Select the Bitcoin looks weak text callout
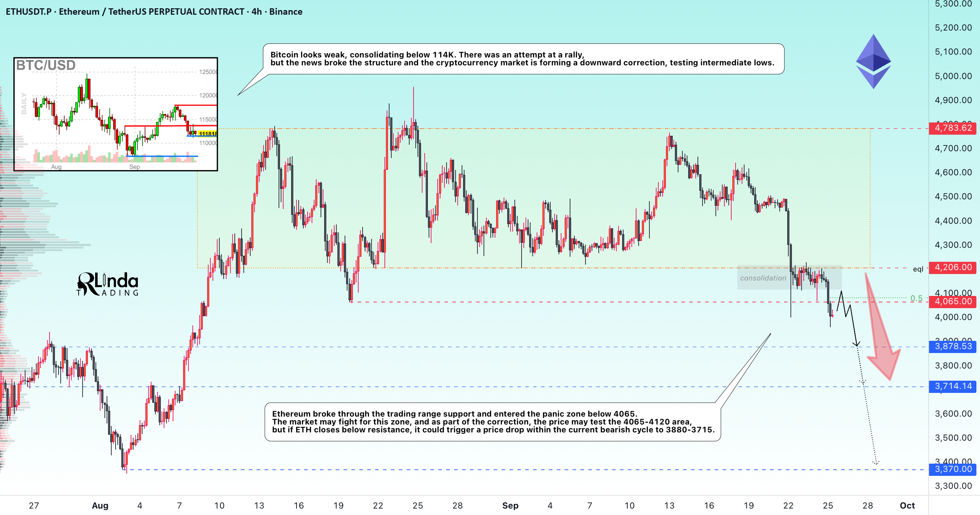The width and height of the screenshot is (980, 515). (523, 59)
